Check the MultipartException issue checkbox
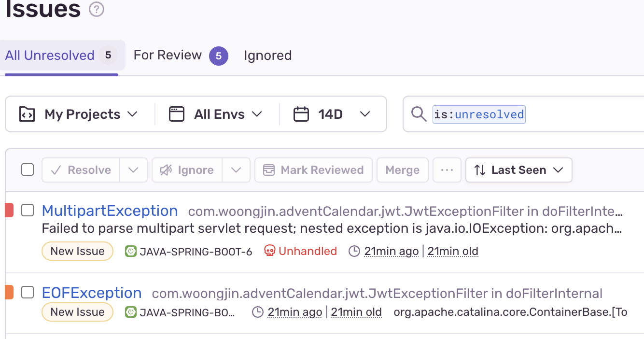The width and height of the screenshot is (644, 339). tap(28, 210)
